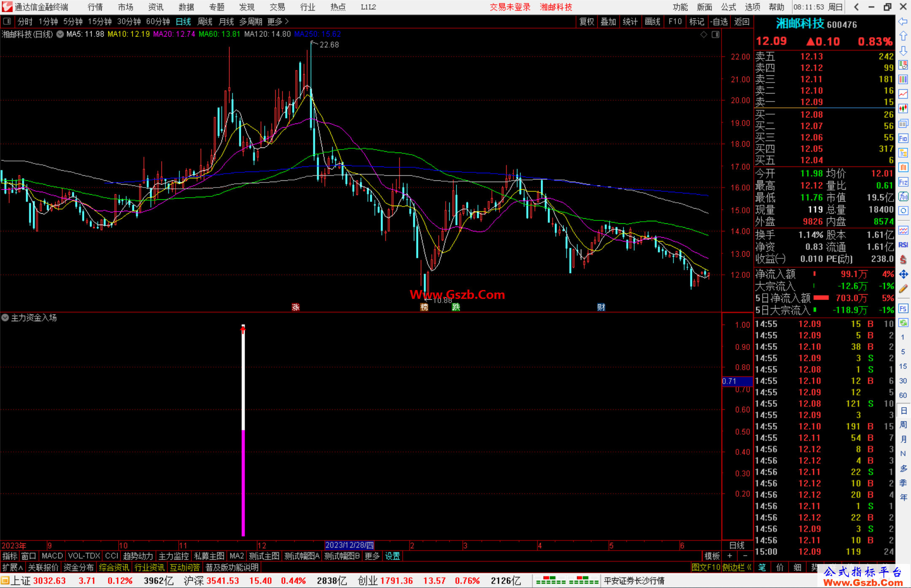Click the green refresh icon in sidebar
This screenshot has width=911, height=588.
pos(903,323)
